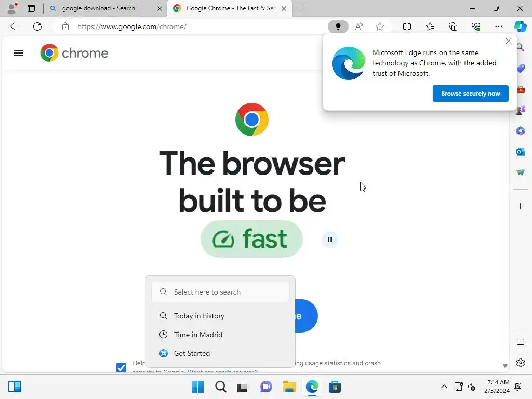Image resolution: width=532 pixels, height=399 pixels.
Task: Open split screen view
Action: click(407, 26)
